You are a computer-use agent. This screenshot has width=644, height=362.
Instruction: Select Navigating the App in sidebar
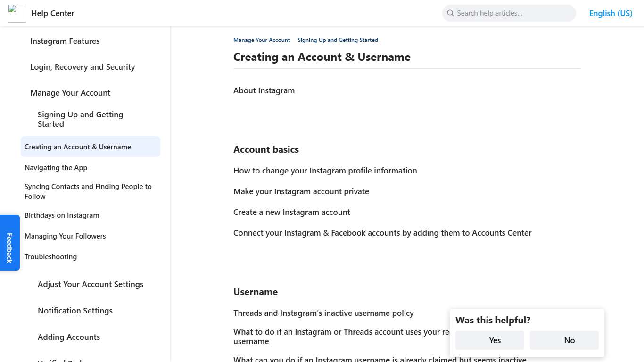point(56,168)
